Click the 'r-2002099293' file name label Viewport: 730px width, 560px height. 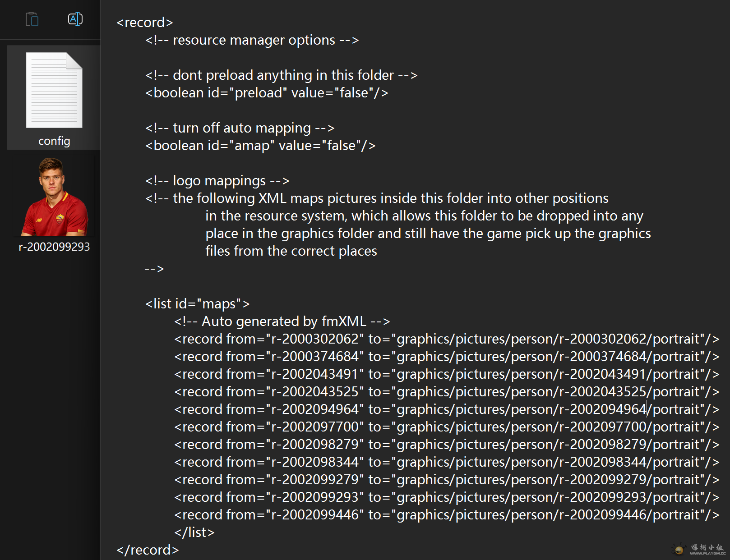[x=54, y=247]
